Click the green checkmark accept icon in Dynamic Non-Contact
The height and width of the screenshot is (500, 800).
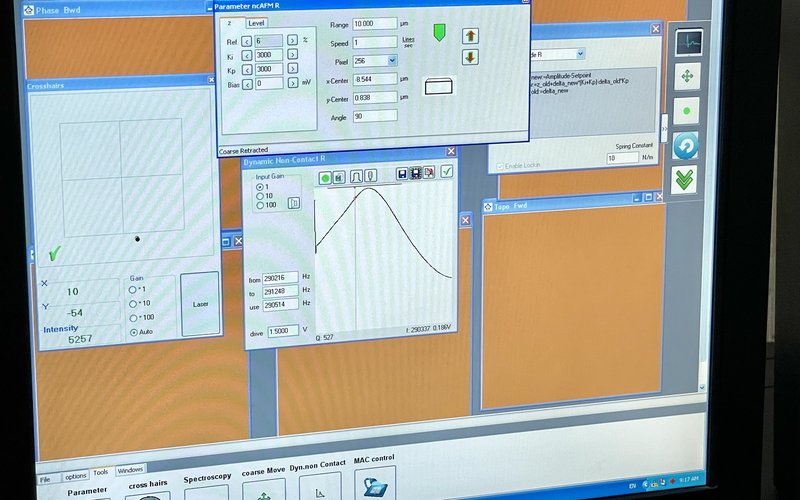[447, 172]
